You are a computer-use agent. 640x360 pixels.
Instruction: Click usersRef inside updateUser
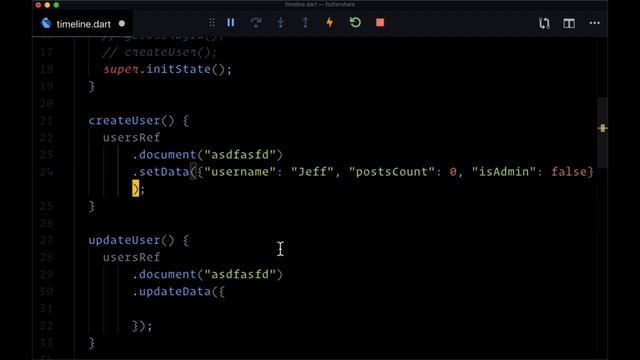point(131,257)
